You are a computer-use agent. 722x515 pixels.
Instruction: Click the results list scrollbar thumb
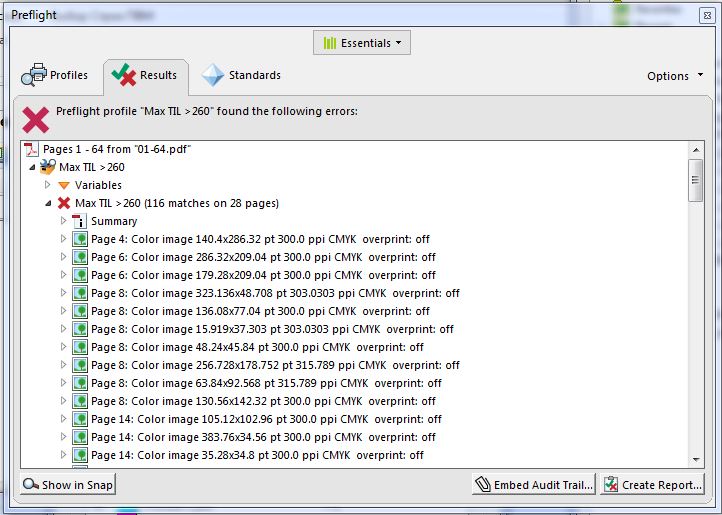click(x=696, y=180)
